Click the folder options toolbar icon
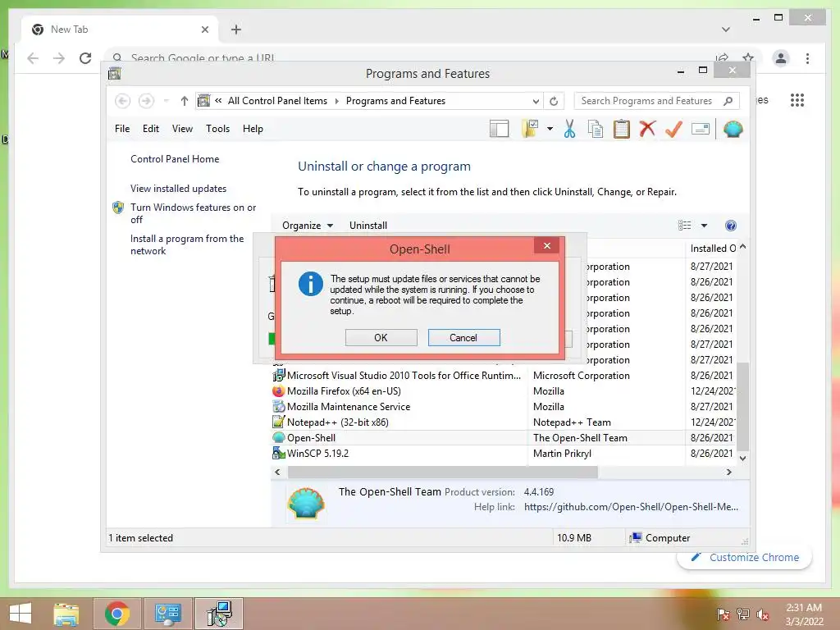Screen dimensions: 840x630 pyautogui.click(x=530, y=129)
